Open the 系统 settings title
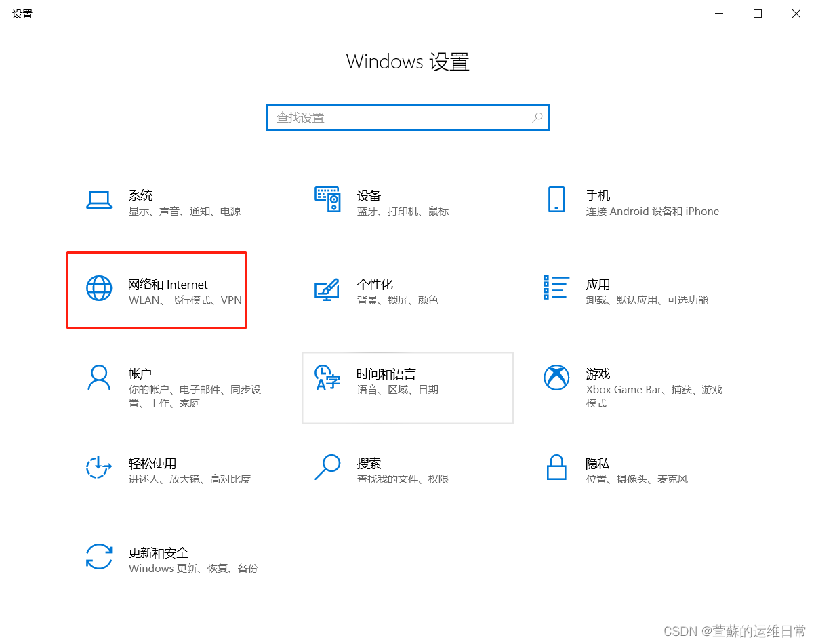This screenshot has width=816, height=644. [141, 195]
